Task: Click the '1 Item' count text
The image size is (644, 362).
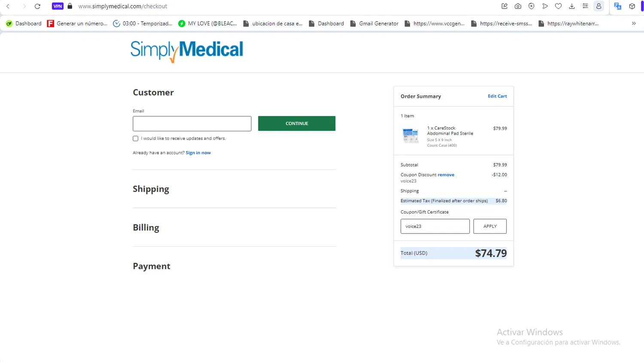Action: click(x=407, y=116)
